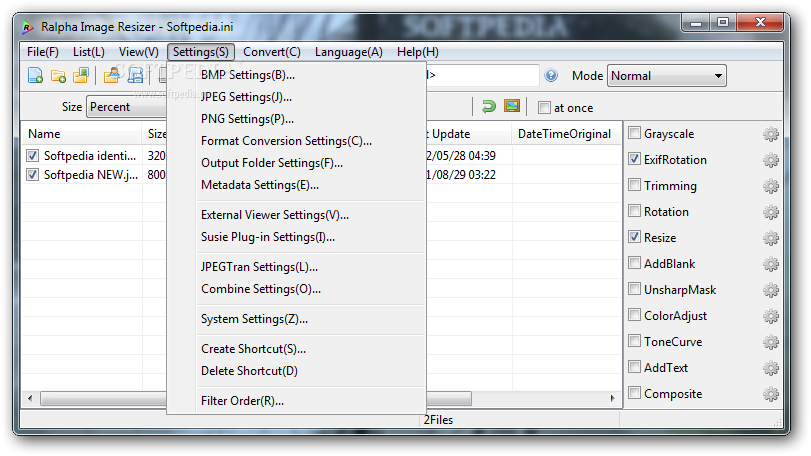Screen dimensions: 811x456
Task: Click the green curved arrow icon
Action: pyautogui.click(x=489, y=107)
